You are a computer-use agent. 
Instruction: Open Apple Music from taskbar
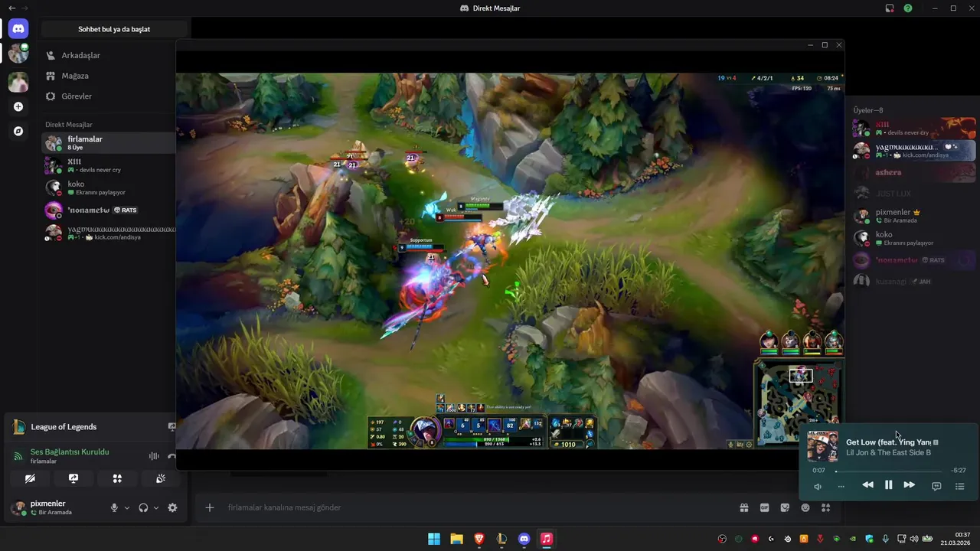547,539
